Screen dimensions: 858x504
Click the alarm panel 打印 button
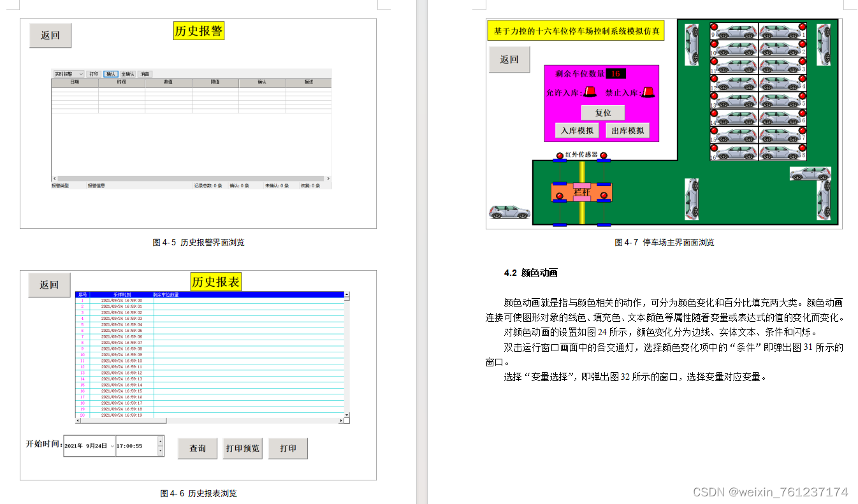click(x=94, y=74)
